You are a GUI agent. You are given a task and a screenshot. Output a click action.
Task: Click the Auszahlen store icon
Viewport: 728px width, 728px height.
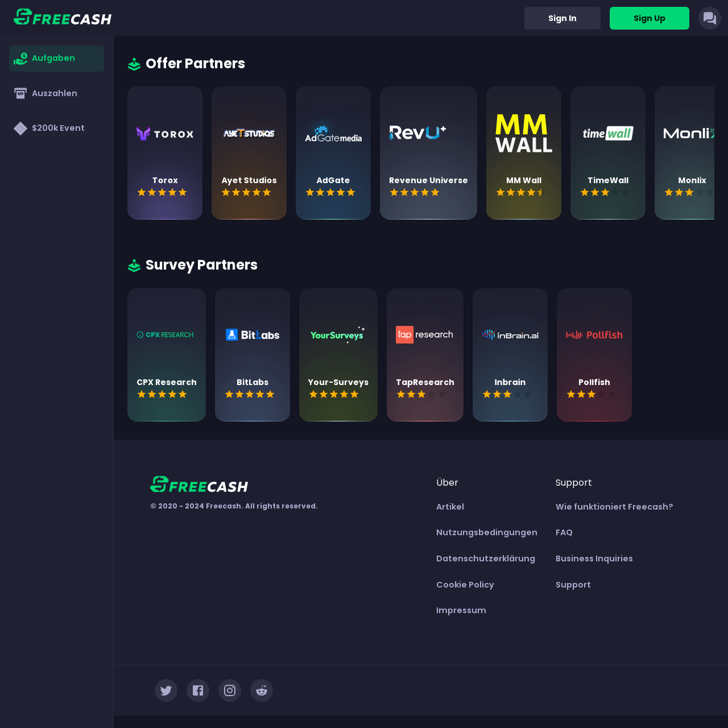point(20,93)
